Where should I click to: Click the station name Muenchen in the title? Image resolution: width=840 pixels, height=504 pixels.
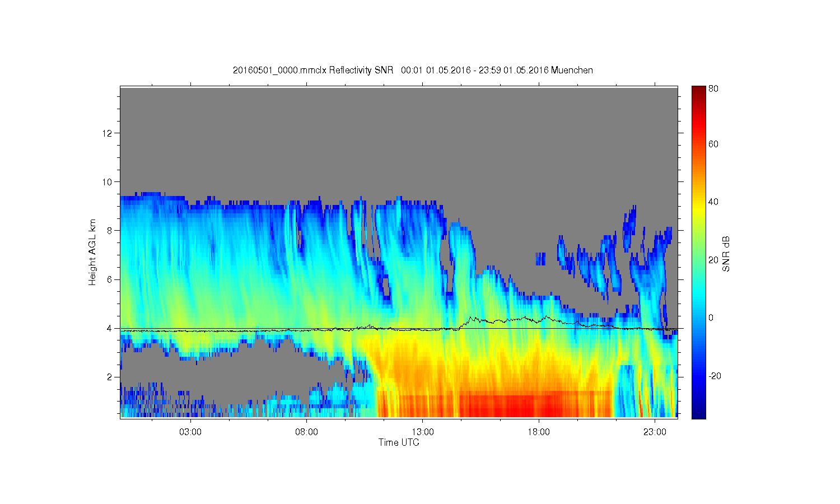pos(572,71)
